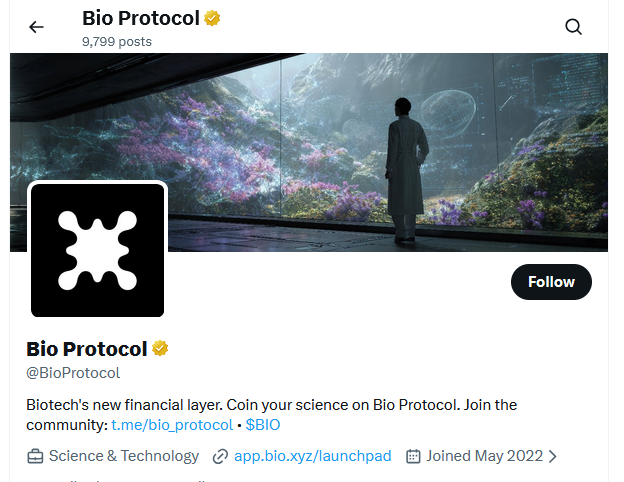Click the verified badge in the header
This screenshot has height=482, width=624.
click(213, 18)
